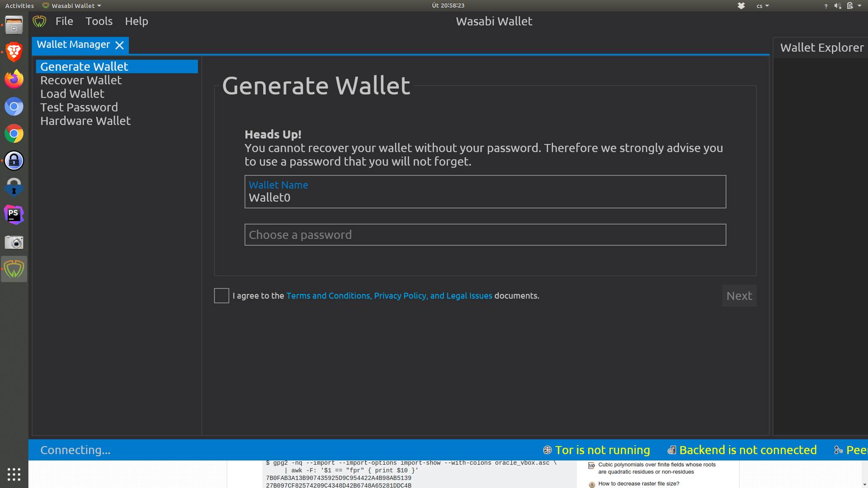Launch Firefox from the dock

pyautogui.click(x=14, y=79)
